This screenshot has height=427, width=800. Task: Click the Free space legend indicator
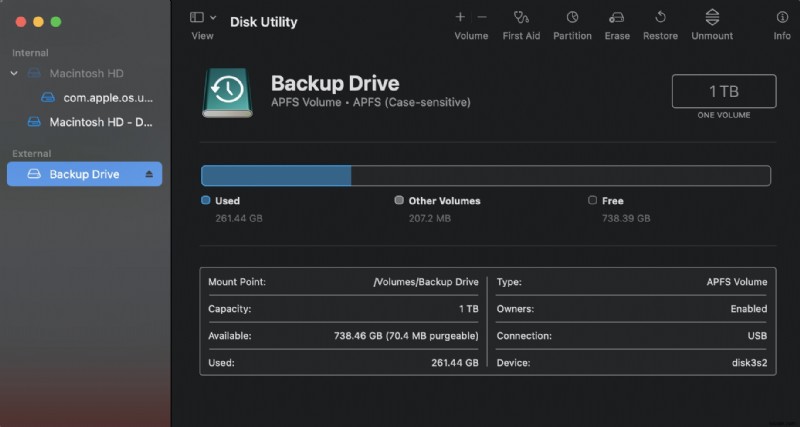[x=593, y=200]
